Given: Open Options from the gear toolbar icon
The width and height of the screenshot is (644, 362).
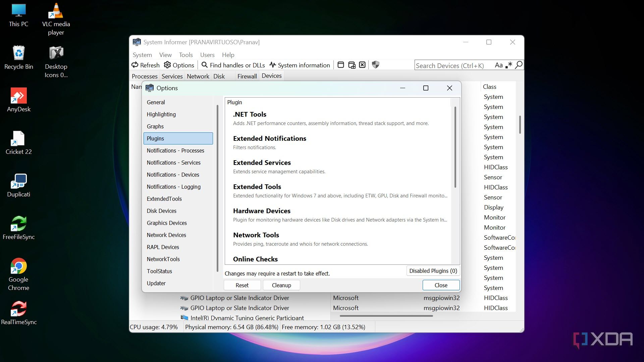Looking at the screenshot, I should tap(167, 65).
